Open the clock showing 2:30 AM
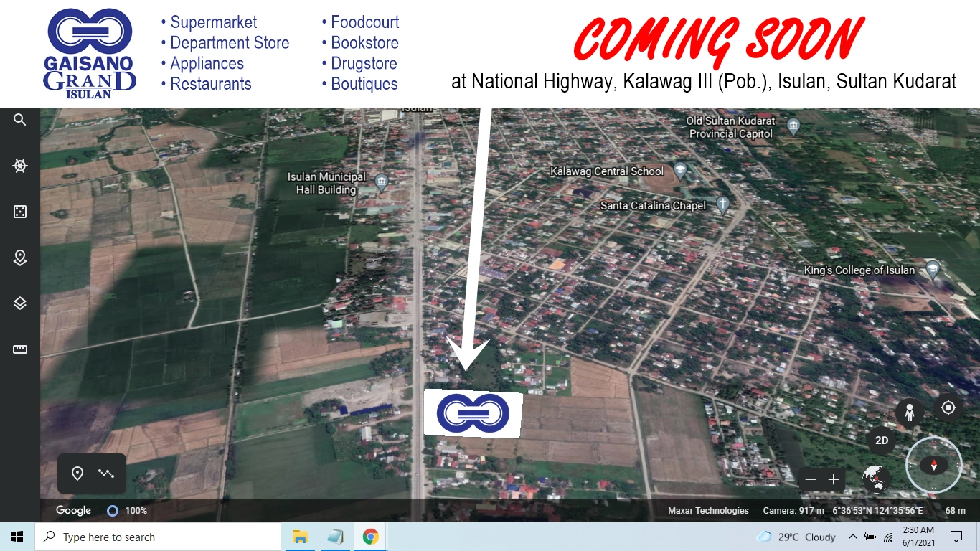 tap(920, 537)
